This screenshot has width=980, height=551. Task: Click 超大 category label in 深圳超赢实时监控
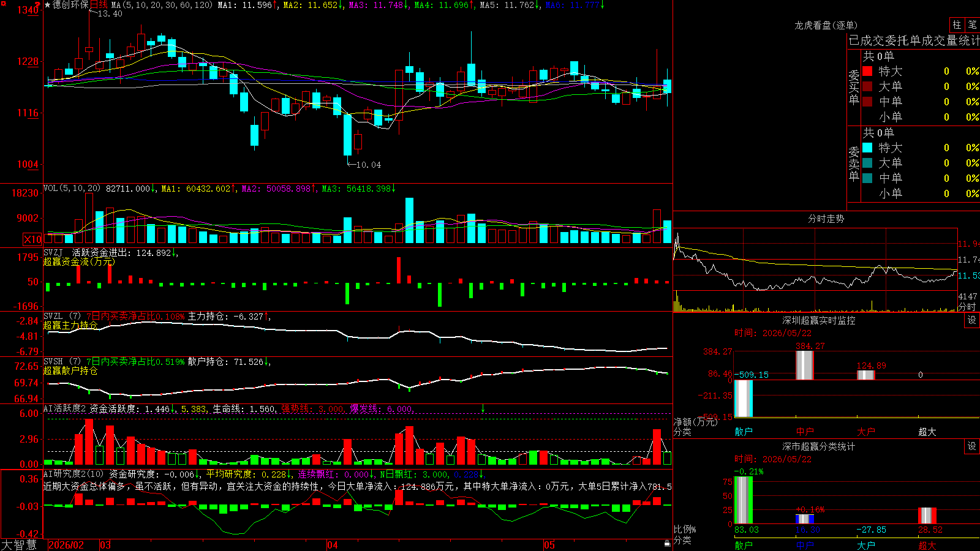[927, 432]
